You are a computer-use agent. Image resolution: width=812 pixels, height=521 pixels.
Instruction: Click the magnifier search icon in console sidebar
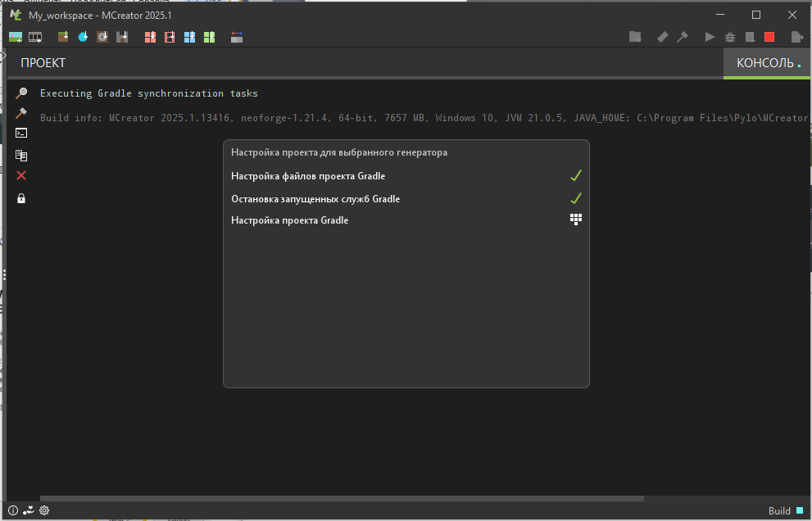coord(21,93)
